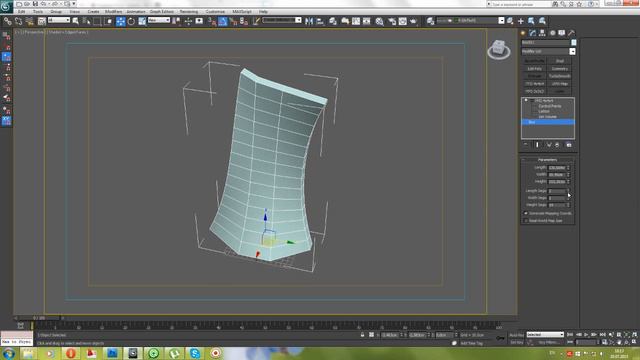Screen dimensions: 640x360
Task: Toggle Window/Crossing selection mode
Action: coord(108,21)
